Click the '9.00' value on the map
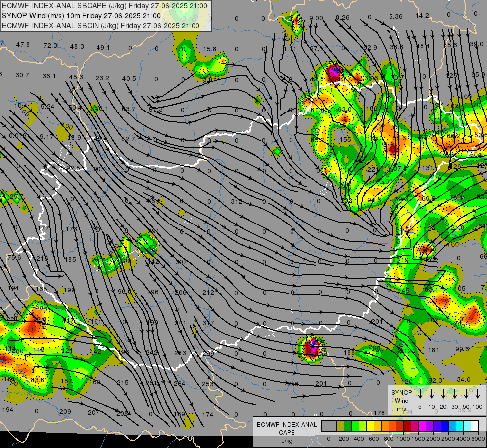The width and height of the screenshot is (487, 448). [x=316, y=18]
